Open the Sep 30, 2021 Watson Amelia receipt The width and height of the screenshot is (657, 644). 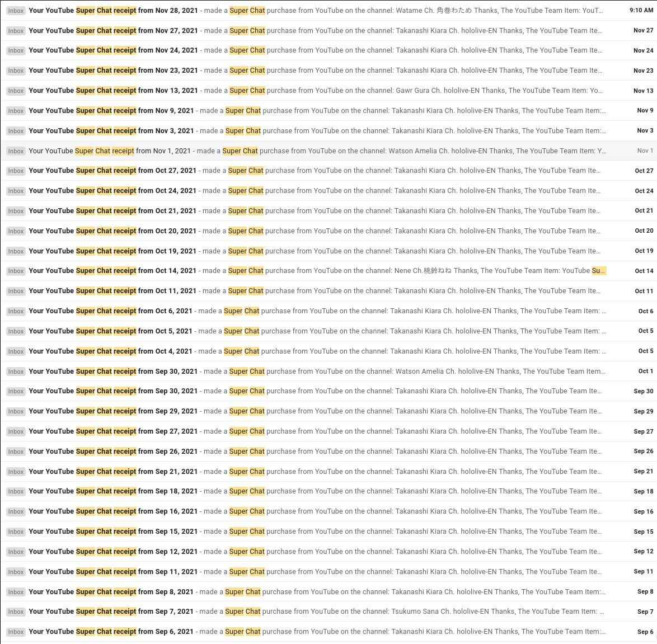pyautogui.click(x=328, y=371)
